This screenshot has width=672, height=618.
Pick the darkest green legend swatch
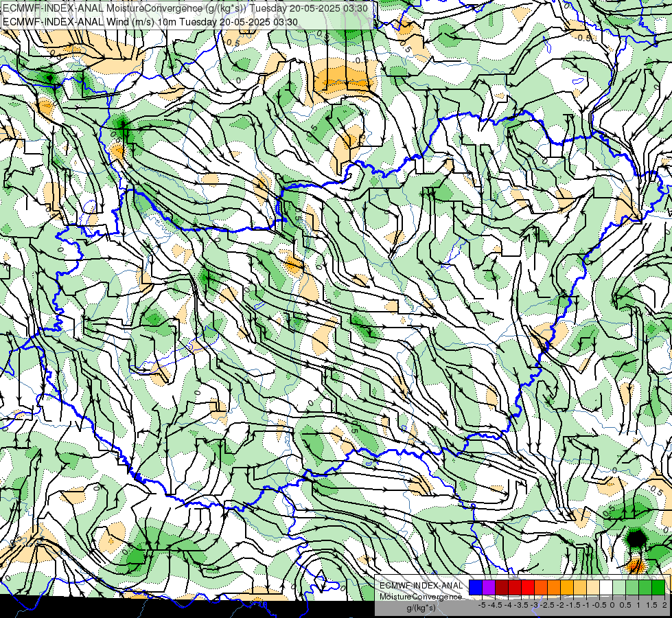(659, 588)
